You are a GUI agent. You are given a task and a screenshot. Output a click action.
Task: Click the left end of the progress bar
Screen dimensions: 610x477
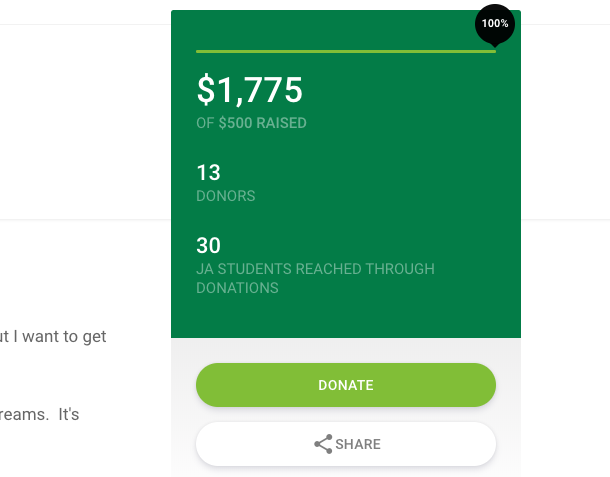coord(199,51)
